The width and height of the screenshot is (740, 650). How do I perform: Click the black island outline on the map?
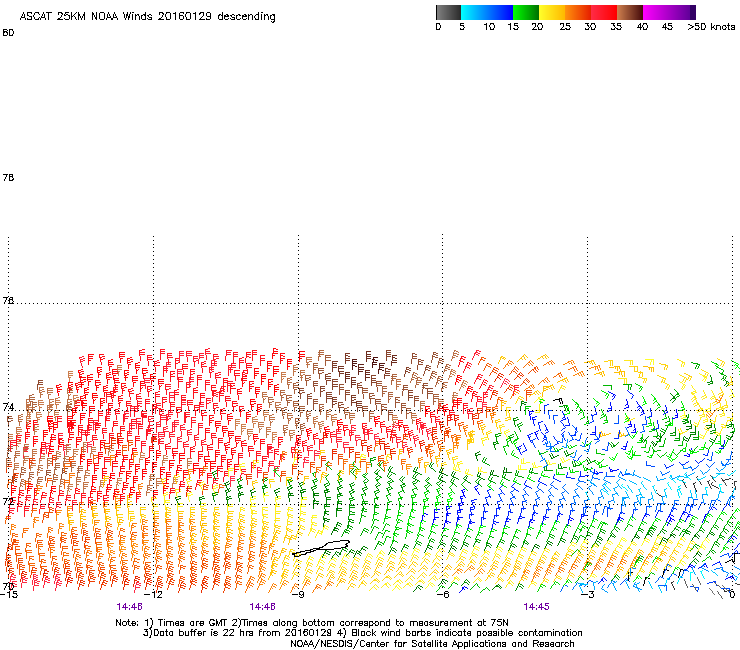[321, 548]
